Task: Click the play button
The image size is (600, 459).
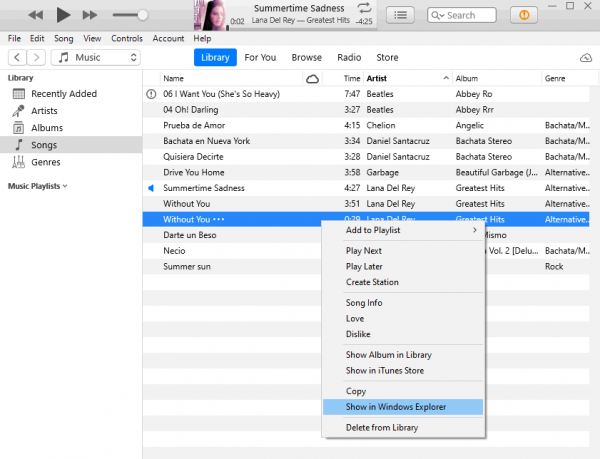Action: coord(63,15)
